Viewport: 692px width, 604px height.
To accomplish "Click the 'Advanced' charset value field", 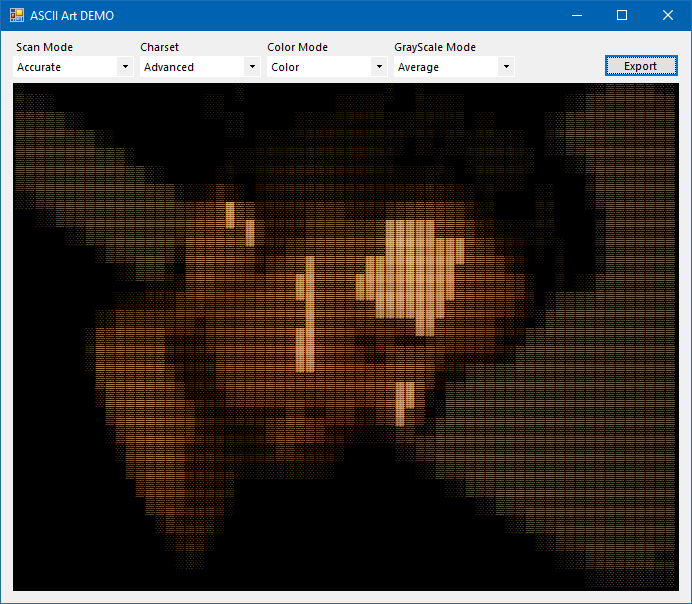I will click(x=192, y=67).
